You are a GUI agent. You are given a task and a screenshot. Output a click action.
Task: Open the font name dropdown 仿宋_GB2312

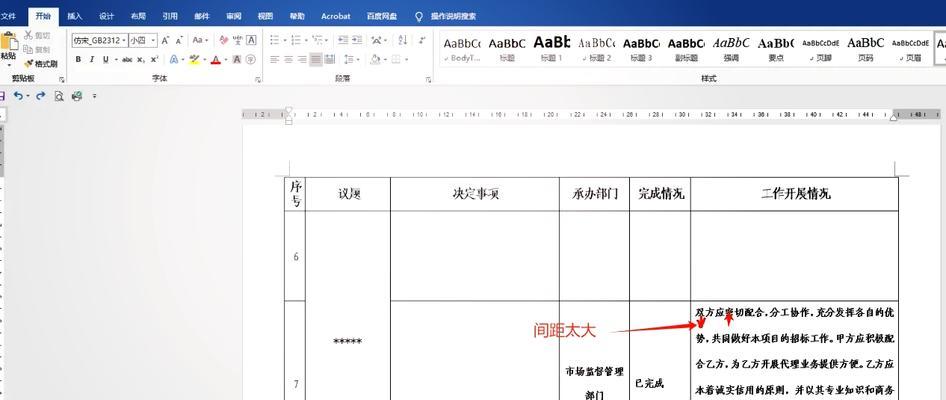(124, 40)
